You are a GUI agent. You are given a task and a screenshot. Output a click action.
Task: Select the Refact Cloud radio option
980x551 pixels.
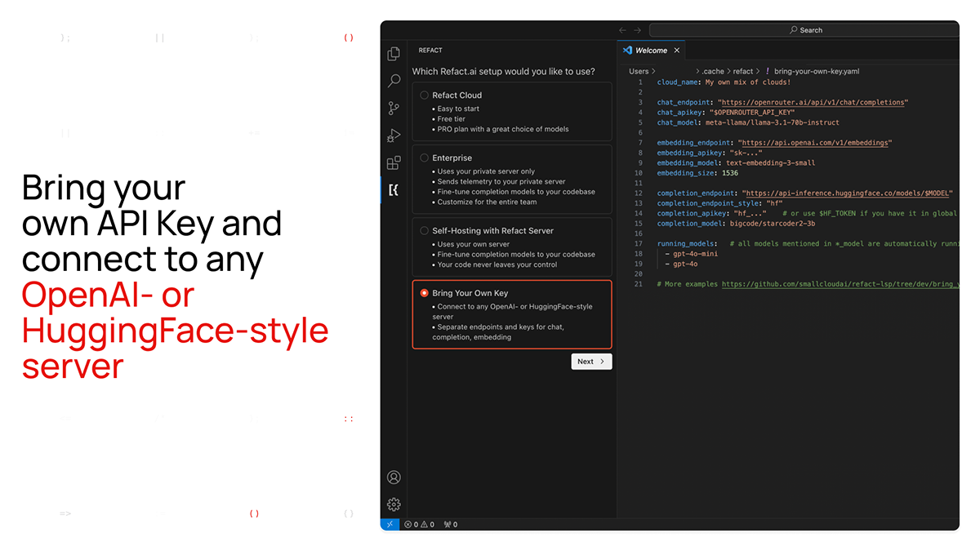[425, 96]
